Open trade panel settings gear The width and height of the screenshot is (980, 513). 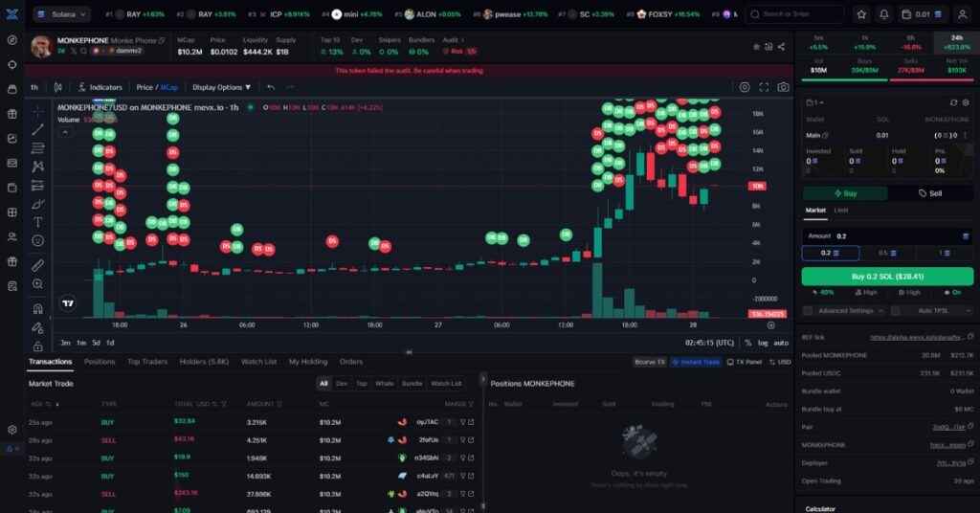point(966,102)
